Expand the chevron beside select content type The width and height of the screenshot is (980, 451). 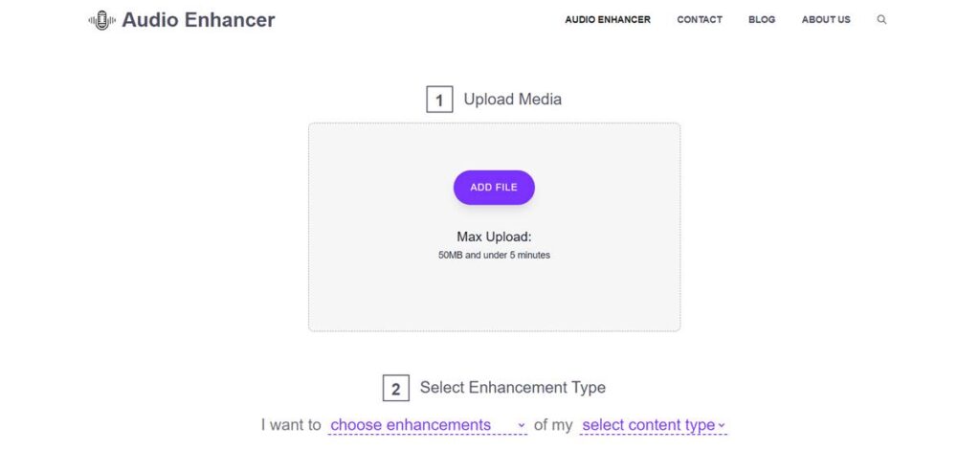[x=722, y=426]
